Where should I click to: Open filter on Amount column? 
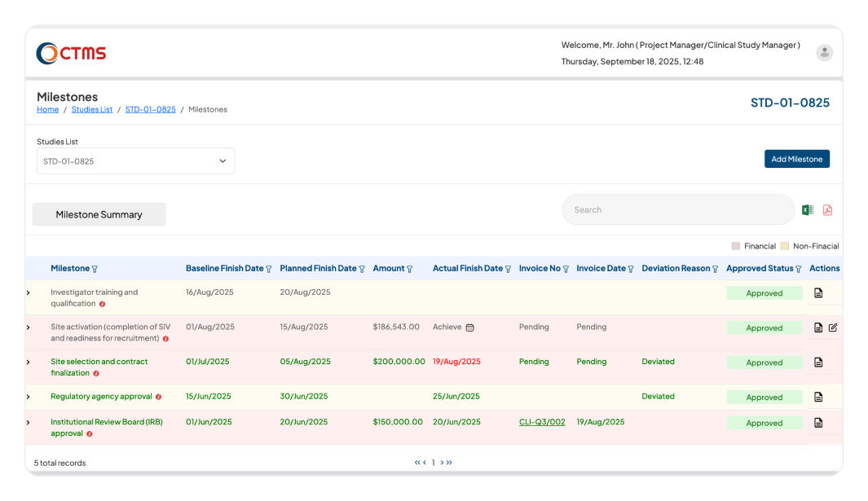pyautogui.click(x=412, y=268)
